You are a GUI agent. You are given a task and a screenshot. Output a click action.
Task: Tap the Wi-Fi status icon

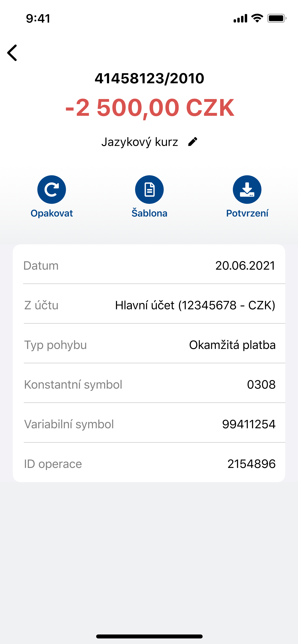point(257,18)
